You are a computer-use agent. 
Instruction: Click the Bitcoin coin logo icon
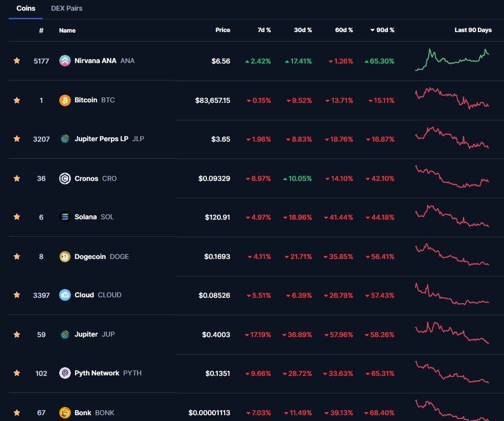[x=65, y=100]
